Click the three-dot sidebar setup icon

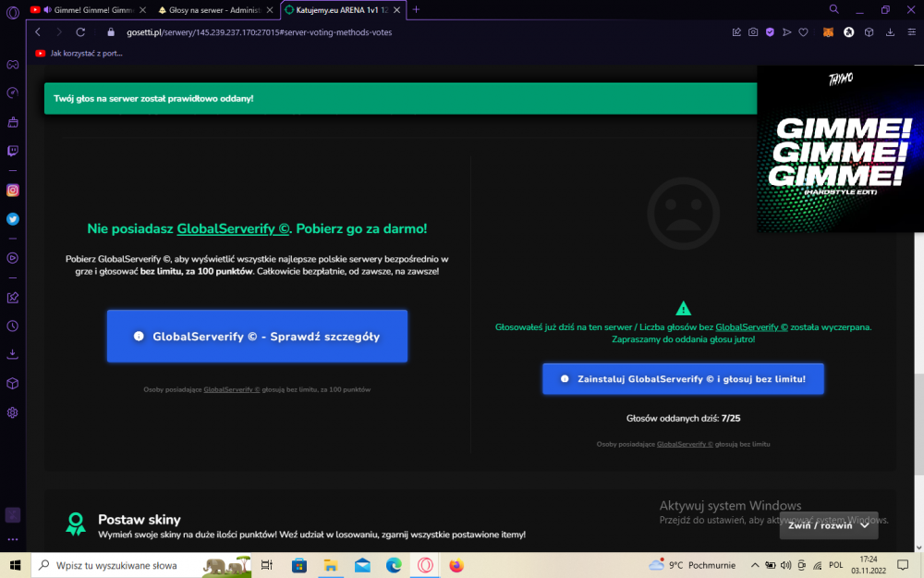click(x=12, y=539)
